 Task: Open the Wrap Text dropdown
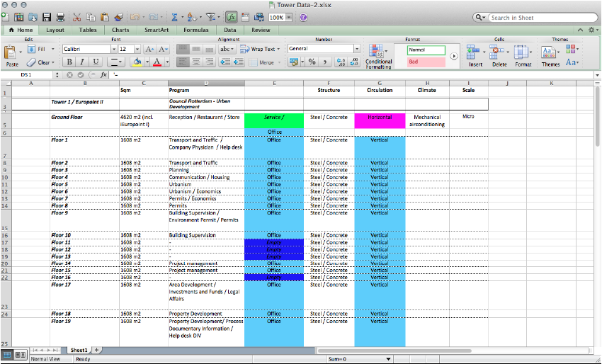278,50
